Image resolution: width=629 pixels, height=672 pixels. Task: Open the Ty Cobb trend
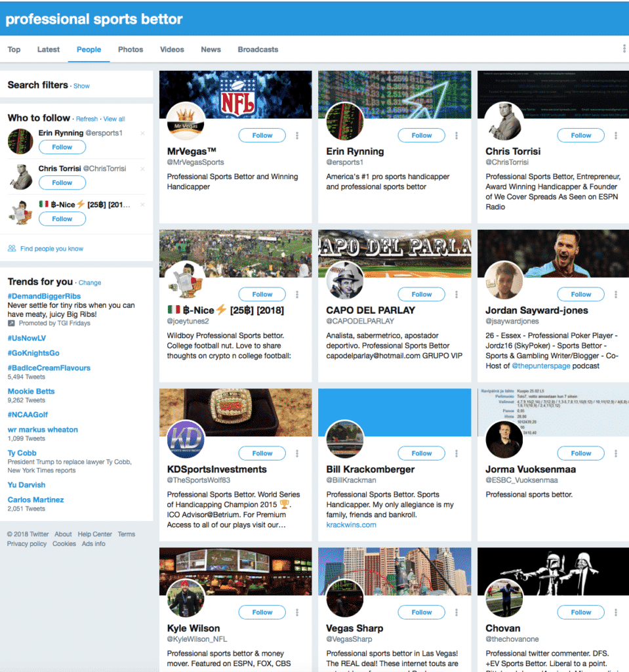coord(22,453)
